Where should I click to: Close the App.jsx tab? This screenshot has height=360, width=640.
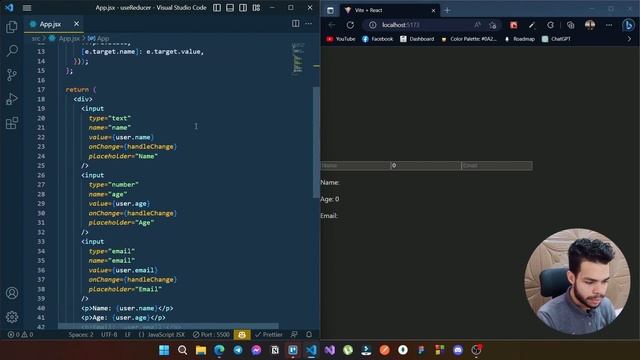click(76, 24)
